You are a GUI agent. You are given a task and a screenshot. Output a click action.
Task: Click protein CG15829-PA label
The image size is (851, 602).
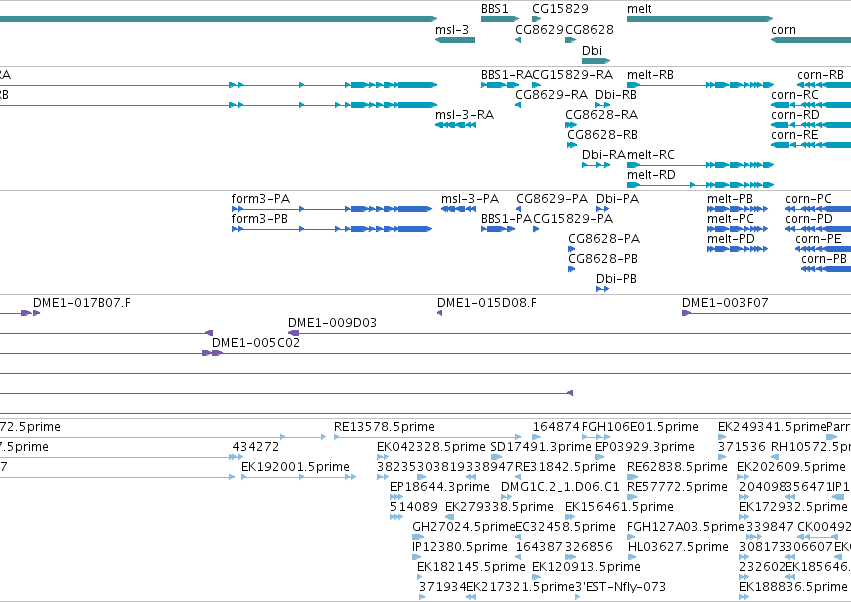pyautogui.click(x=573, y=219)
